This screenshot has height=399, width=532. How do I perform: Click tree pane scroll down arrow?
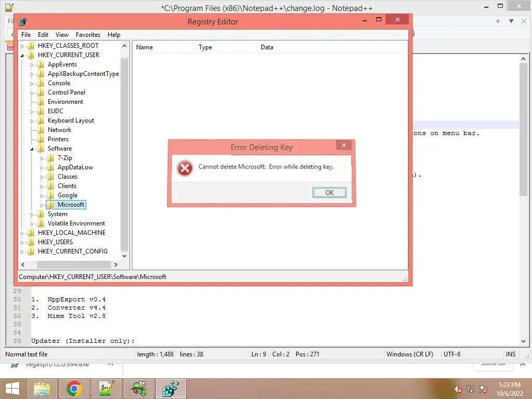coord(124,256)
